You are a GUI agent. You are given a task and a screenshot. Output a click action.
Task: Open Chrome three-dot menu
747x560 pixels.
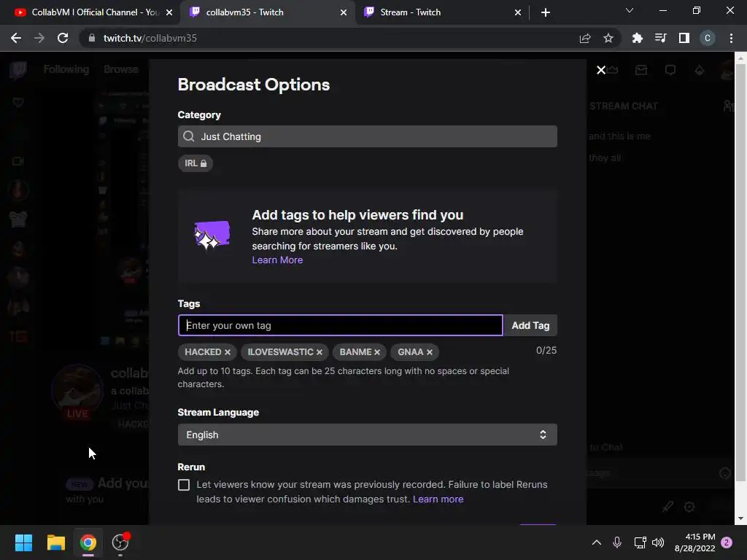pyautogui.click(x=731, y=38)
